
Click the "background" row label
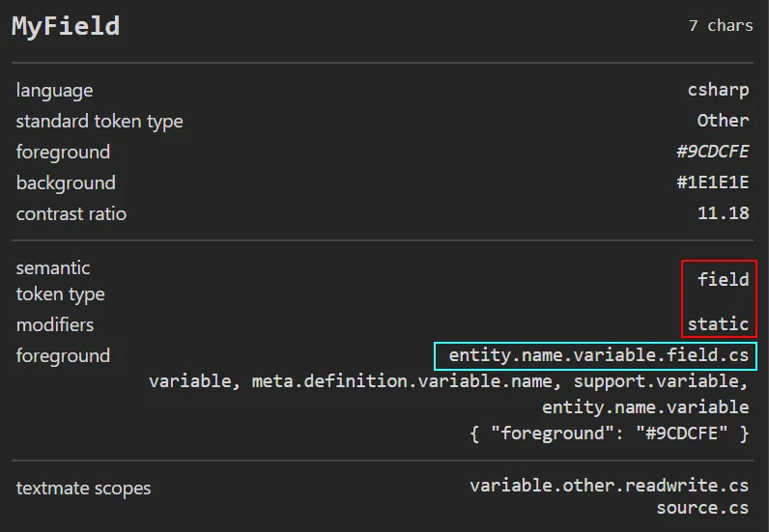[66, 182]
